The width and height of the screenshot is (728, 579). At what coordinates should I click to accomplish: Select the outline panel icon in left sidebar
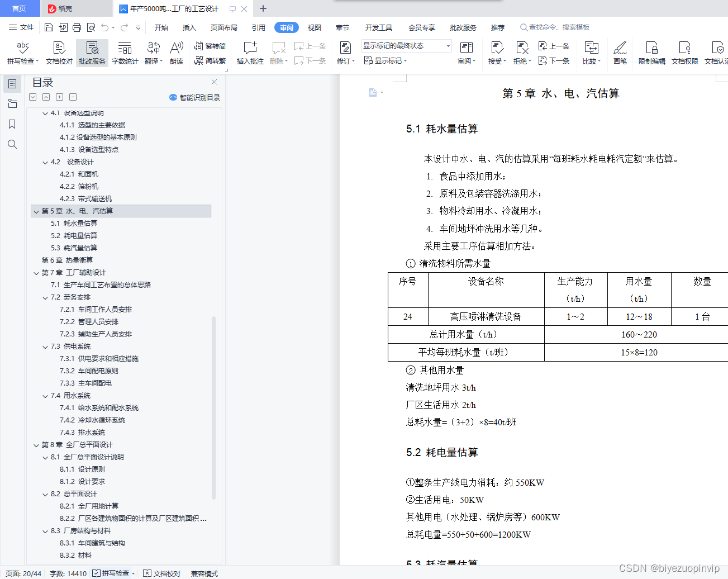[12, 84]
